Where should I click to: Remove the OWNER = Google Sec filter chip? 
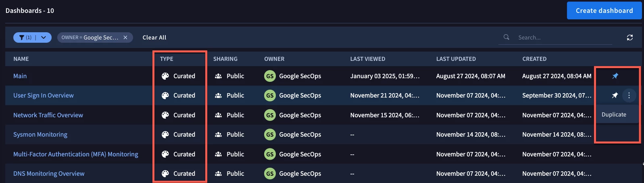tap(125, 37)
